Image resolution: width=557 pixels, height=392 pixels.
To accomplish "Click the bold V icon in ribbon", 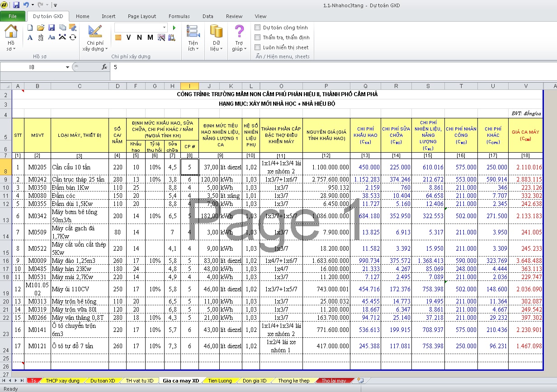I will pos(128,37).
